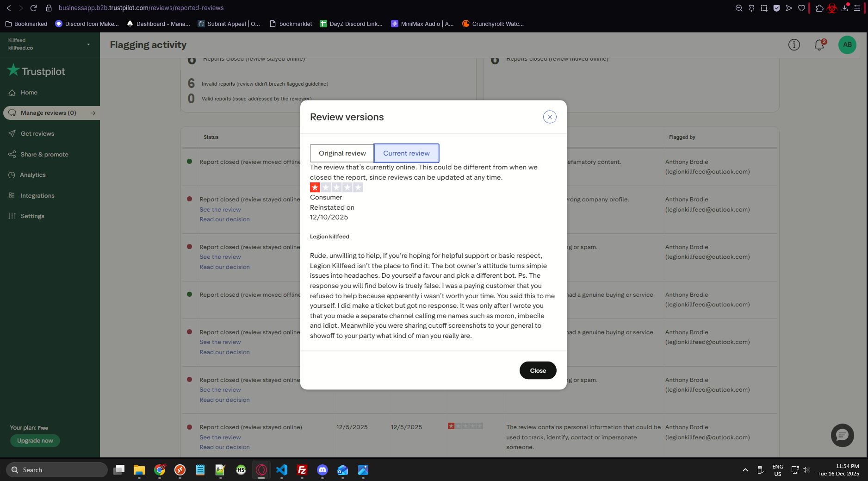The image size is (868, 481).
Task: Click the volume icon in system tray
Action: [x=806, y=470]
